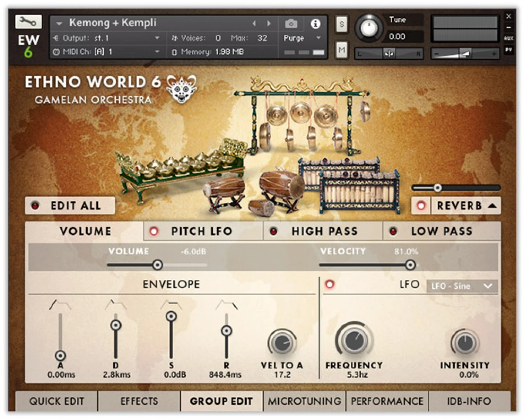Open the IDB-INFO page

469,401
